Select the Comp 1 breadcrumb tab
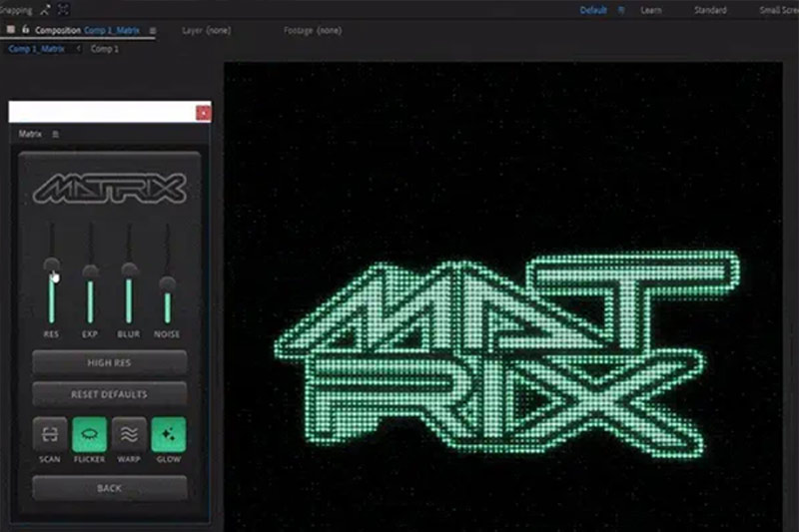The height and width of the screenshot is (532, 799). (104, 48)
